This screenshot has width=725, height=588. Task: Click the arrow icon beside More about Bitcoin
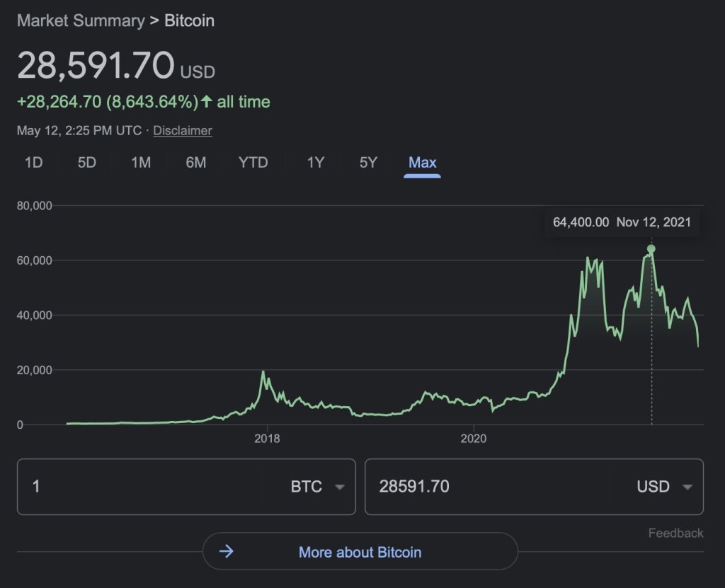coord(226,551)
